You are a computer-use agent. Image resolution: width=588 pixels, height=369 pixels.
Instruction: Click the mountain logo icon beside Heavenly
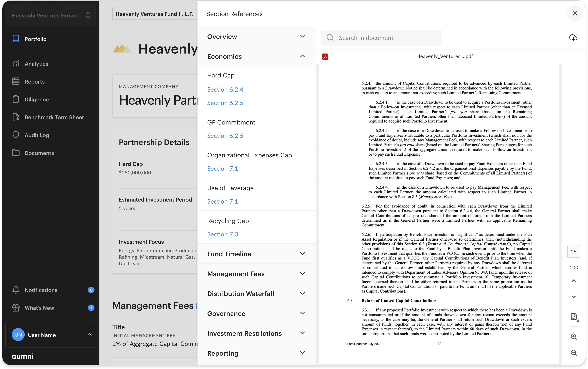pyautogui.click(x=122, y=48)
